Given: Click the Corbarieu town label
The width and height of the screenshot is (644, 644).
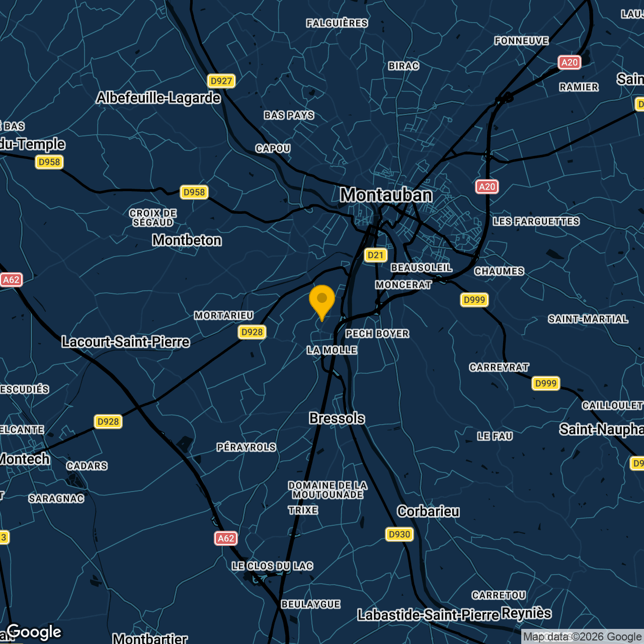Looking at the screenshot, I should pyautogui.click(x=428, y=511).
